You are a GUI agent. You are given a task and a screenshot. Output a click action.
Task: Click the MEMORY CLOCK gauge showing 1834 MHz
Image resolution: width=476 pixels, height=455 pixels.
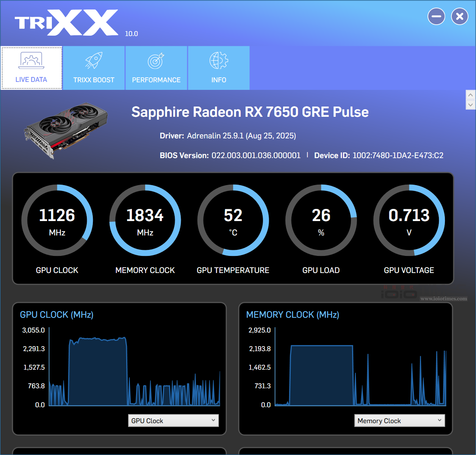[145, 220]
